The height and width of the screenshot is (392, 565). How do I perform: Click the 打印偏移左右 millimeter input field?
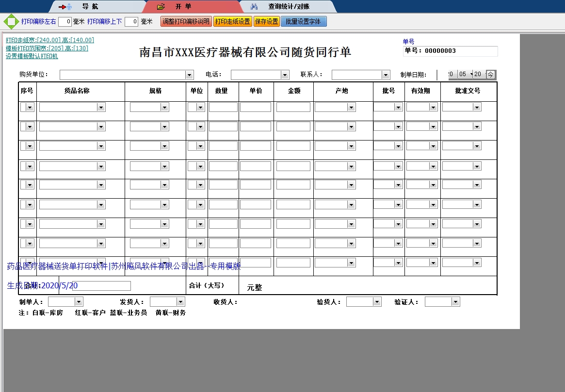[x=65, y=22]
